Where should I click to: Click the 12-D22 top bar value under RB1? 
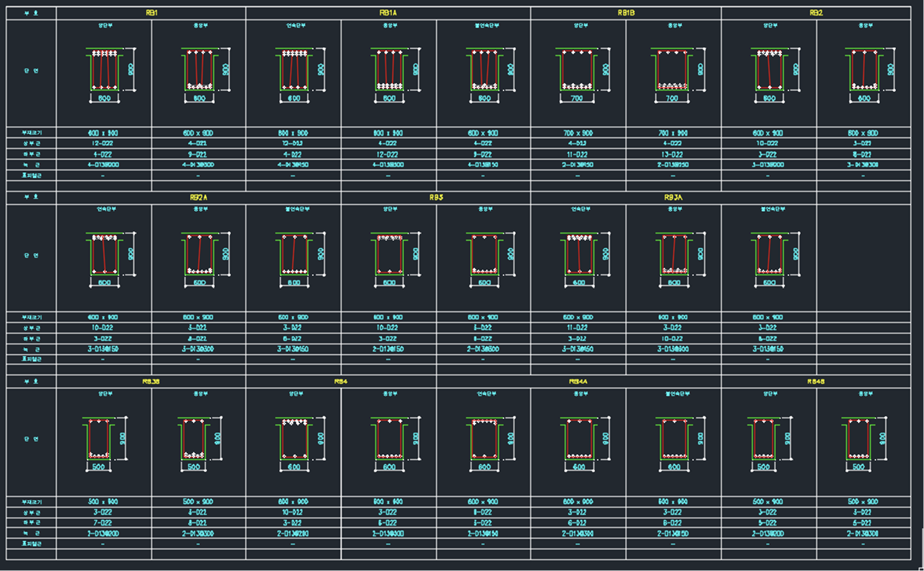tap(104, 143)
